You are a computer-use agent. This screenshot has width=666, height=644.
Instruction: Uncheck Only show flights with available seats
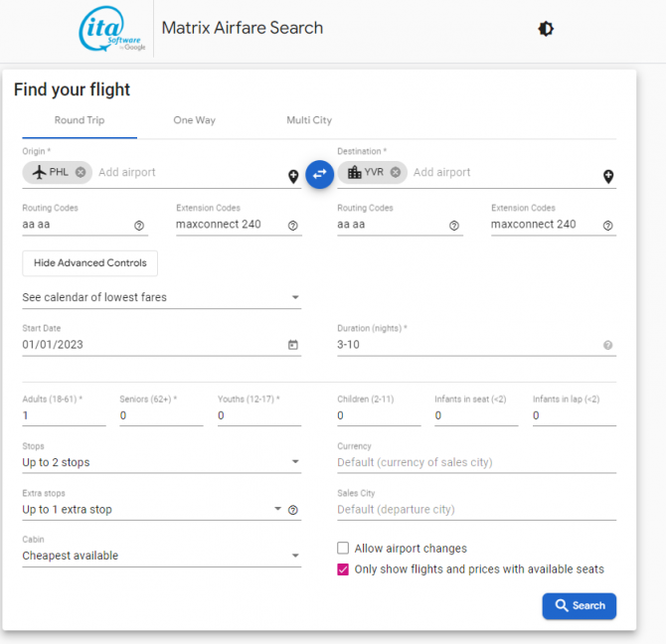pyautogui.click(x=343, y=569)
